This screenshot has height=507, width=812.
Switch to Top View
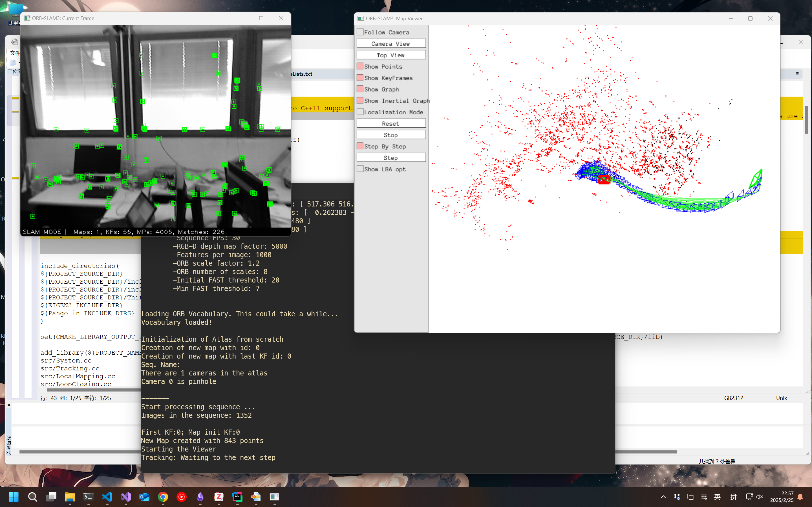pyautogui.click(x=391, y=55)
